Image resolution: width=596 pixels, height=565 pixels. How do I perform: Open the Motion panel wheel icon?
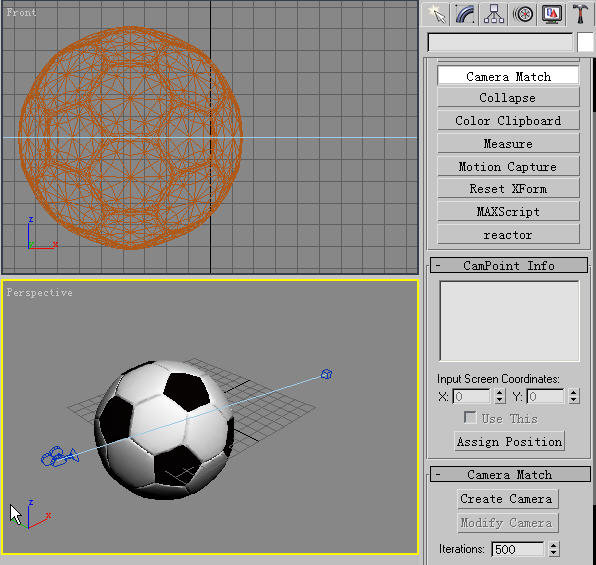(x=523, y=14)
